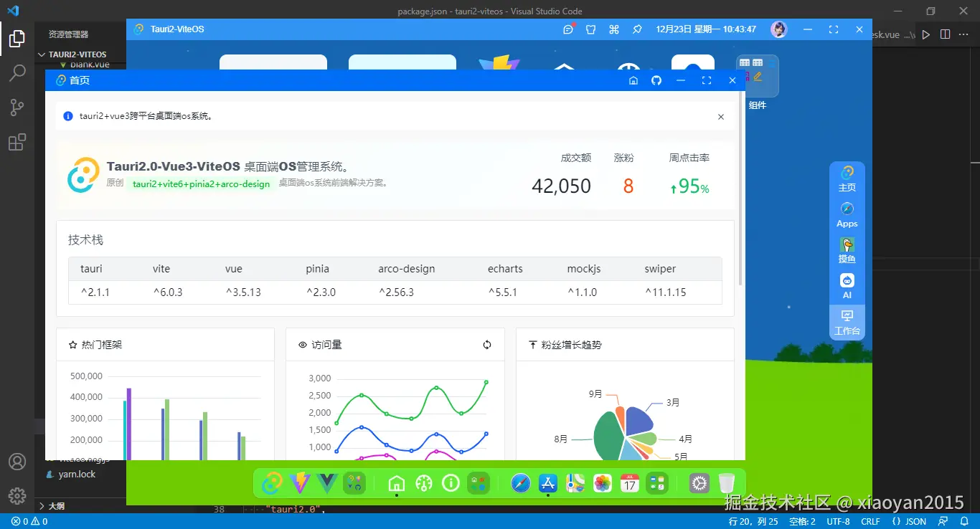Change line position 行20, 列25 in status bar

[x=753, y=521]
